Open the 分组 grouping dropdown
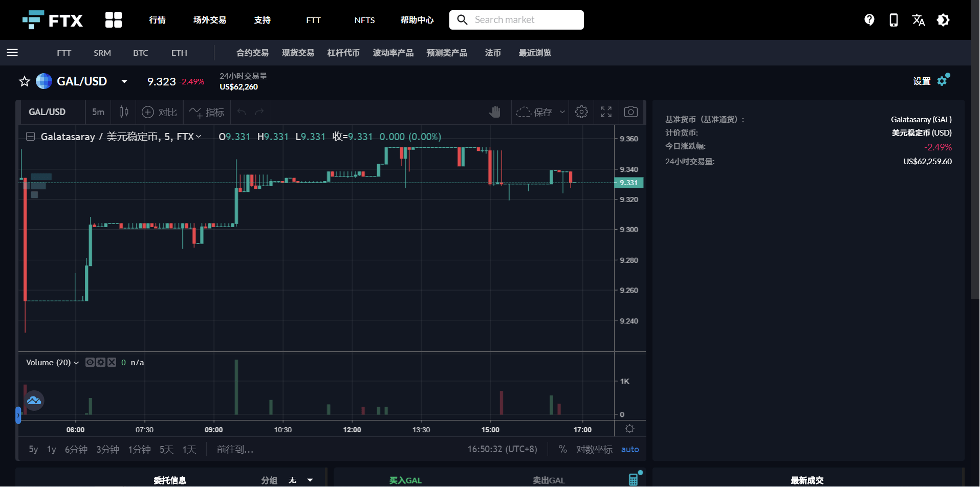This screenshot has width=980, height=487. [301, 480]
